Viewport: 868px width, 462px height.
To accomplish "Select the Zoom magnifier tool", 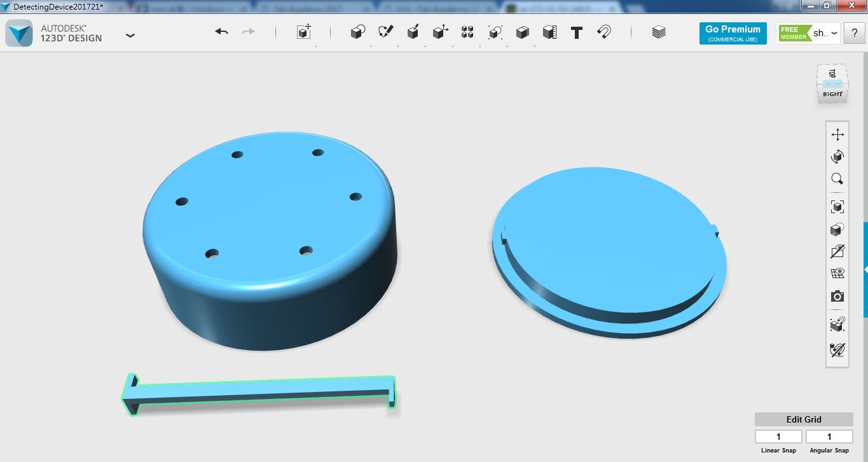I will point(837,179).
